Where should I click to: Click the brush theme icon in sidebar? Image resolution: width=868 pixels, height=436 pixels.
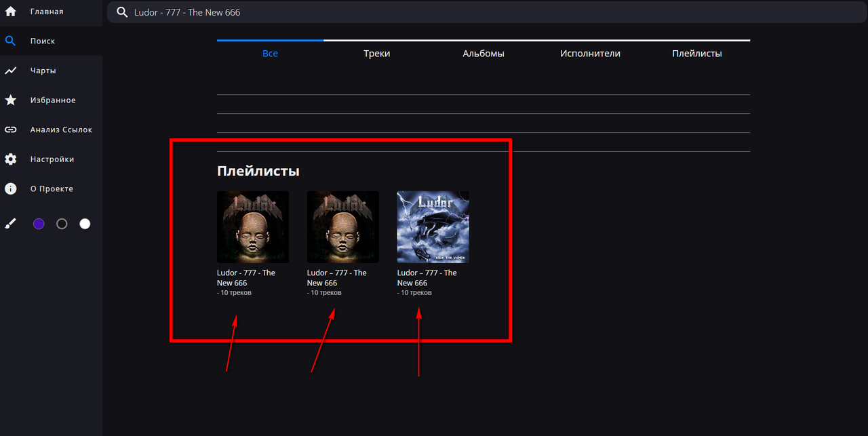click(10, 224)
